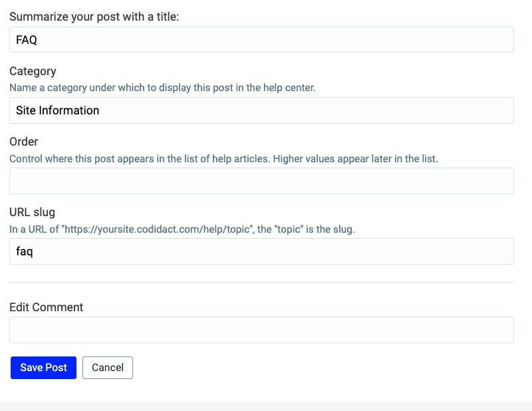Click the Order label
Screen dimensions: 532x411
(24, 142)
